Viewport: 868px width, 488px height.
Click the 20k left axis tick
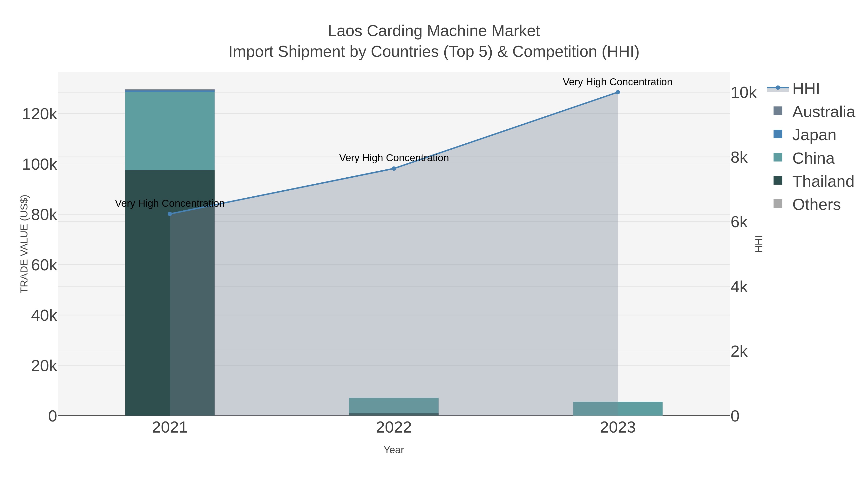[44, 366]
